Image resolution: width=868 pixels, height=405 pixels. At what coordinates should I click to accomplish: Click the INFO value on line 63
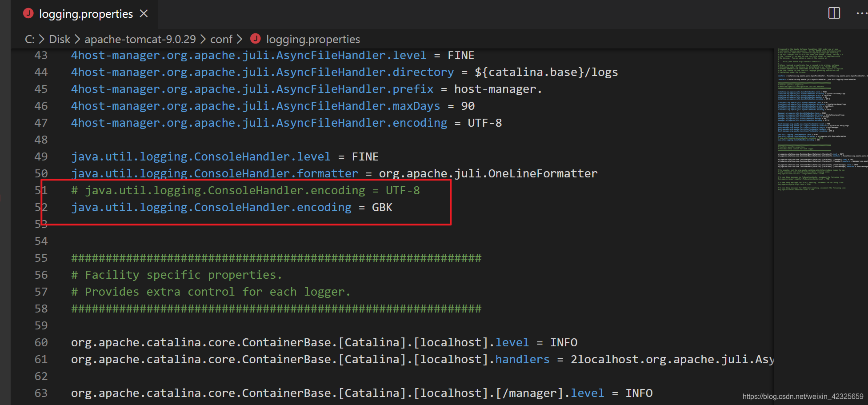[639, 393]
